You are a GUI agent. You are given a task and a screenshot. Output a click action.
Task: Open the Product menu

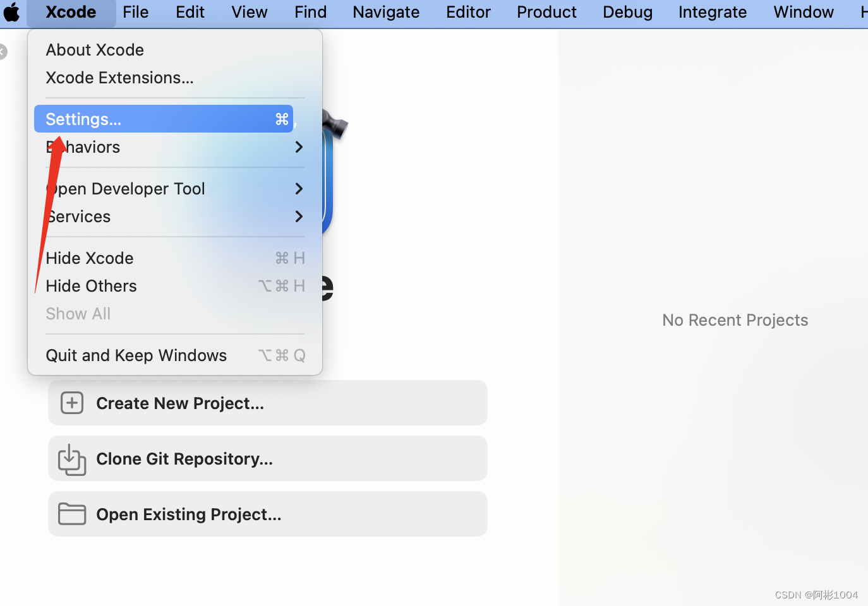tap(547, 12)
